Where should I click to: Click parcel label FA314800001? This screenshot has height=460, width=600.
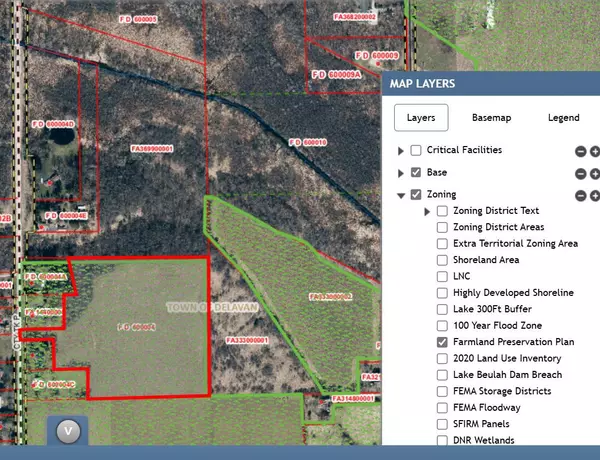[353, 399]
